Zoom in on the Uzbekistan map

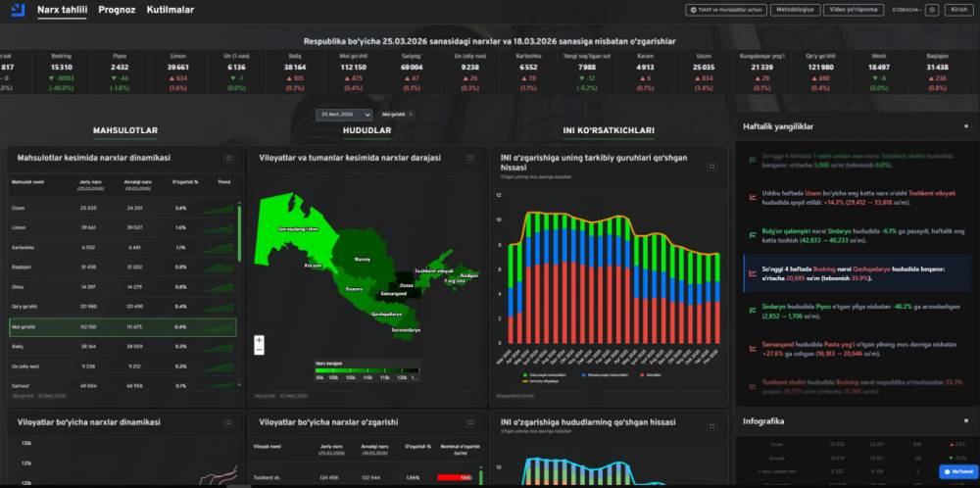(x=259, y=340)
